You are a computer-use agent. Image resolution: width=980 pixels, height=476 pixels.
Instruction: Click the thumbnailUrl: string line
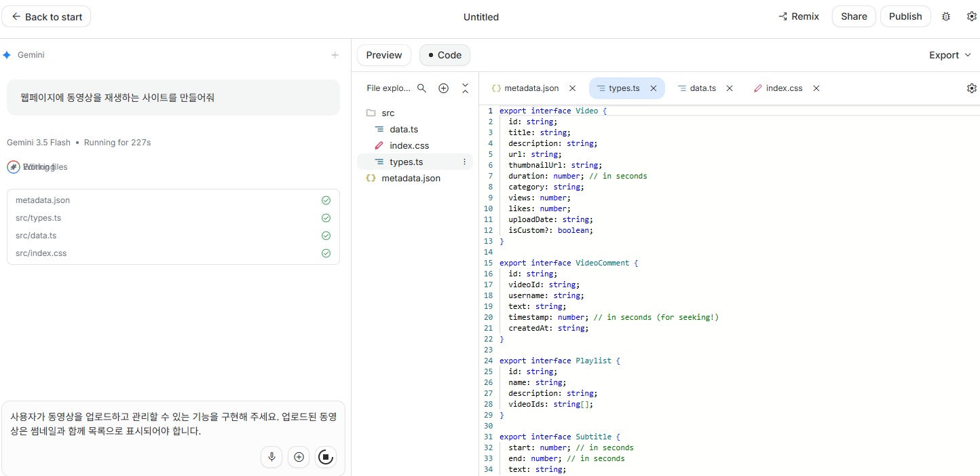point(555,165)
